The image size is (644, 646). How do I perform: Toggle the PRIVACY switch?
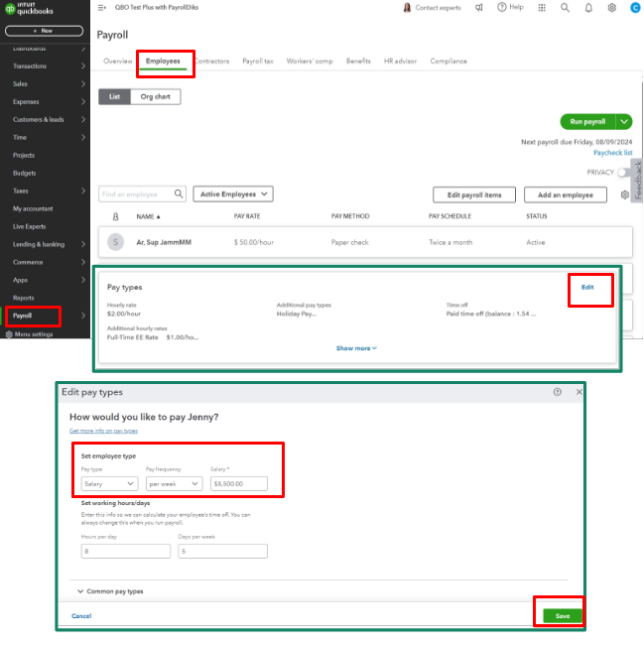click(x=623, y=173)
